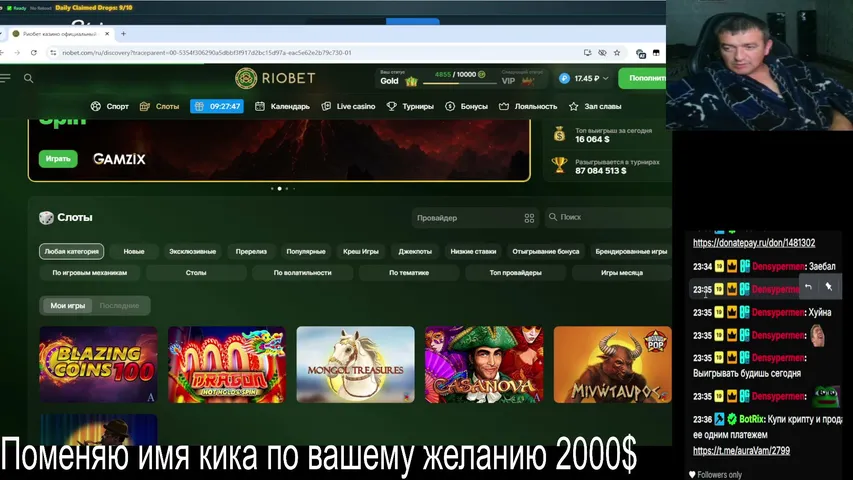Open Календарь navigation item

pos(282,107)
